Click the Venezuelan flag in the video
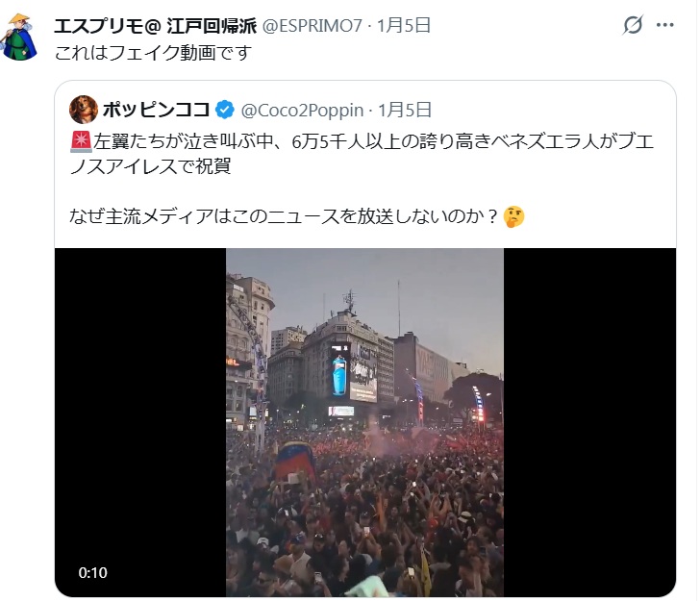The image size is (700, 601). click(295, 462)
